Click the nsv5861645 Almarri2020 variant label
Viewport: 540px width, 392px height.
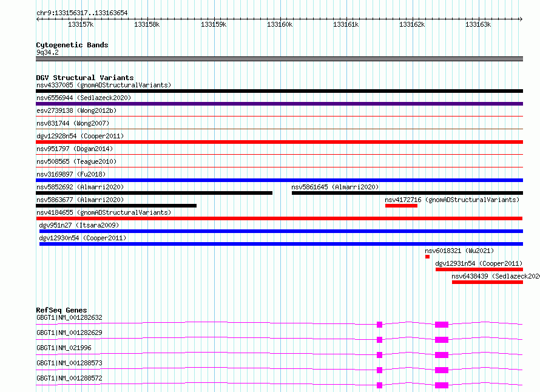click(x=335, y=187)
